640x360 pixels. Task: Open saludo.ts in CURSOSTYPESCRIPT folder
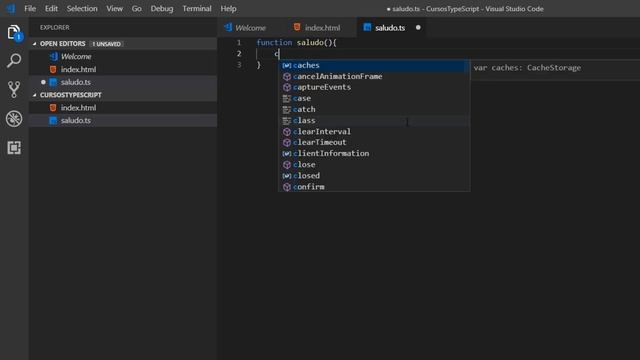123,120
